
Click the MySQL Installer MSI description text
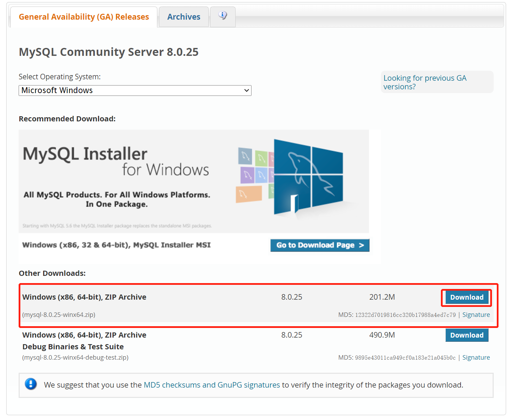point(116,245)
